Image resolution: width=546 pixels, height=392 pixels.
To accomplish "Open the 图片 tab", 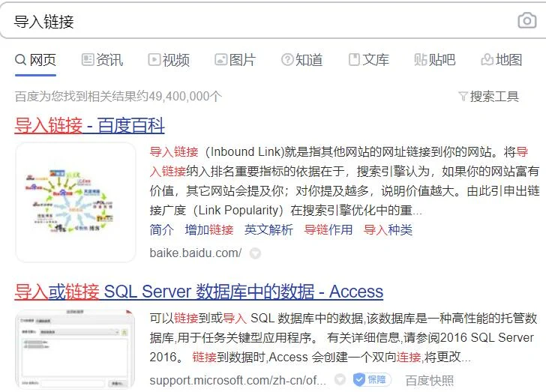I will pos(235,60).
